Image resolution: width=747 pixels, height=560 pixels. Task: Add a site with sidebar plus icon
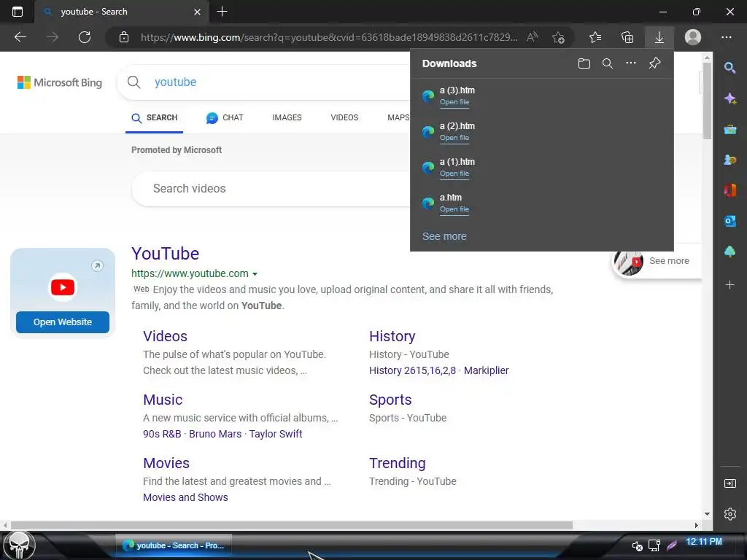click(729, 285)
